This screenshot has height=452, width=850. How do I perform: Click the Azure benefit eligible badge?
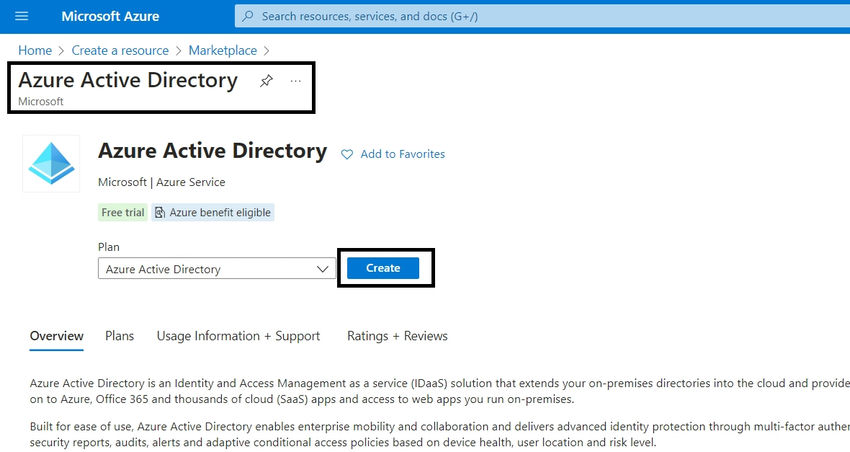213,212
